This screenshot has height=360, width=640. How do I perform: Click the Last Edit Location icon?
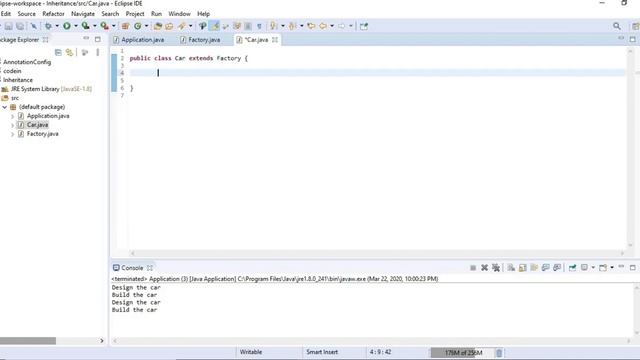(x=311, y=26)
